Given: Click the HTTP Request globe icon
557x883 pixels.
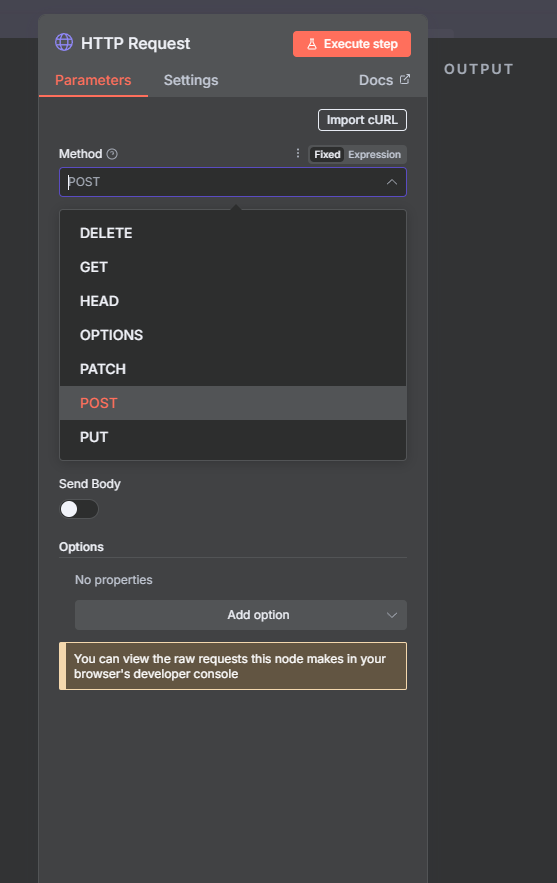Looking at the screenshot, I should tap(64, 42).
